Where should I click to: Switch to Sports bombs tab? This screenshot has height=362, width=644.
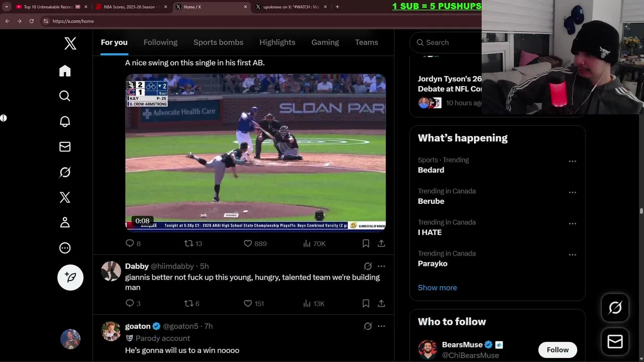pos(218,42)
